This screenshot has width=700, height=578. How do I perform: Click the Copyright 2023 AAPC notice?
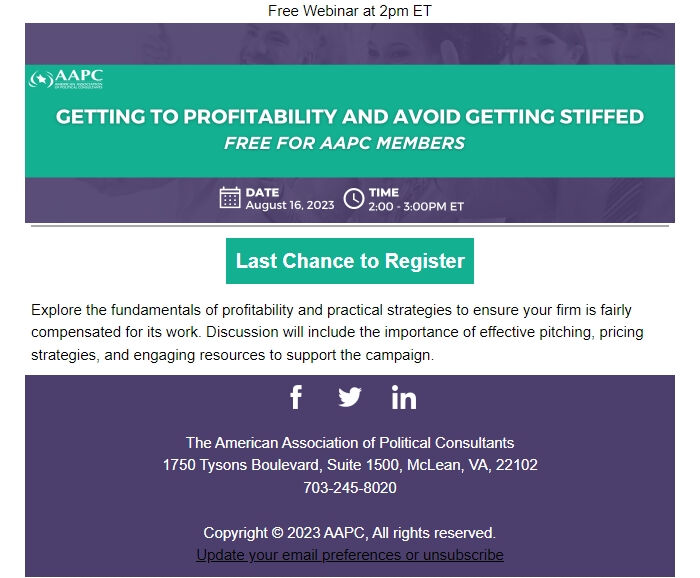click(350, 533)
